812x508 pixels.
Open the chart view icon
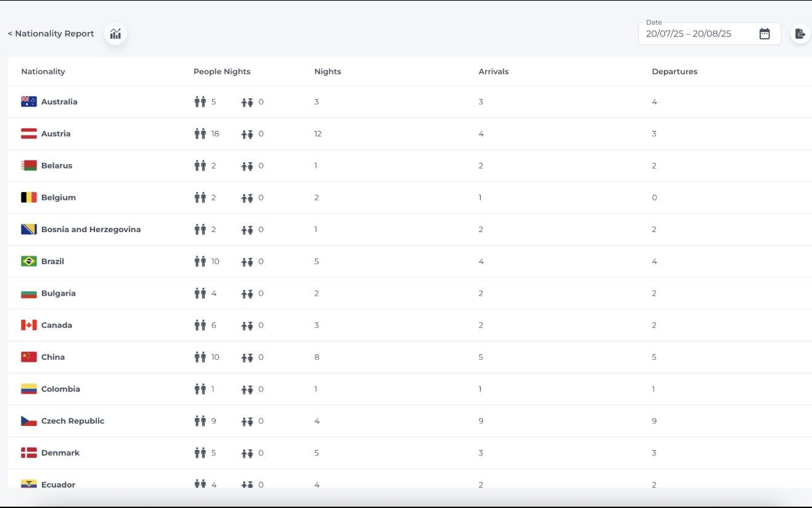click(115, 34)
